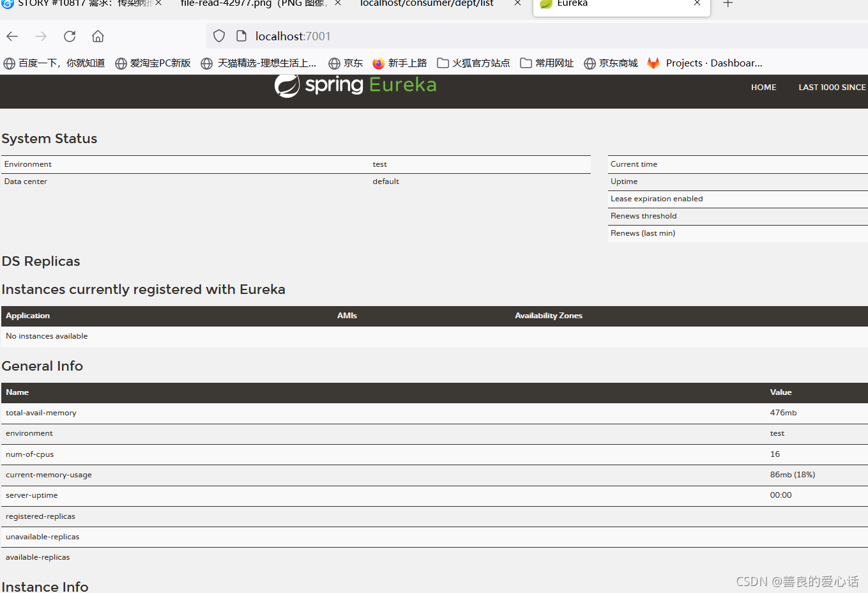Open LAST 1000 SINCE STARTUP link
Image resolution: width=868 pixels, height=593 pixels.
pos(832,88)
